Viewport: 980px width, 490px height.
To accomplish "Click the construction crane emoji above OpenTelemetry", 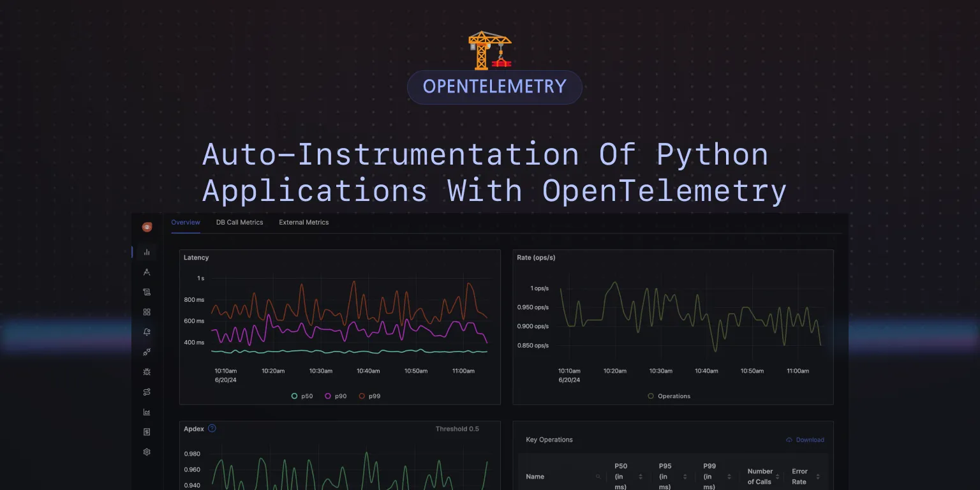I will [x=490, y=50].
